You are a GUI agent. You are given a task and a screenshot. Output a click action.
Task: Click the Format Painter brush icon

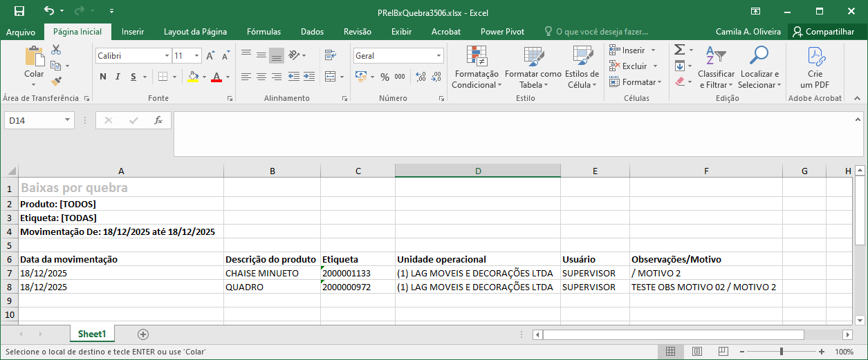(x=56, y=82)
